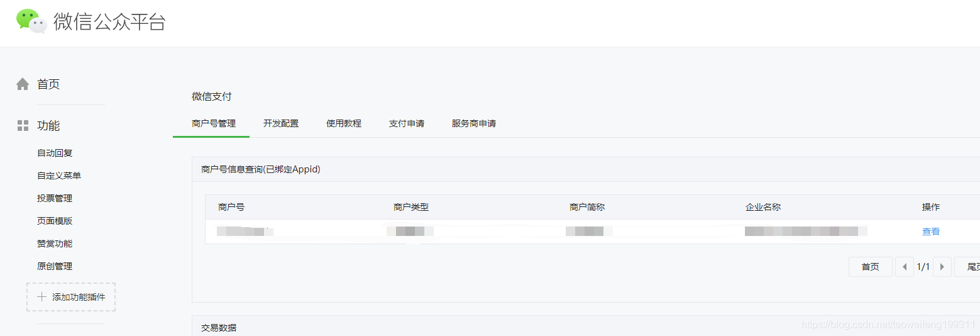Open 赞赏功能 in the sidebar
Viewport: 980px width, 336px height.
55,244
